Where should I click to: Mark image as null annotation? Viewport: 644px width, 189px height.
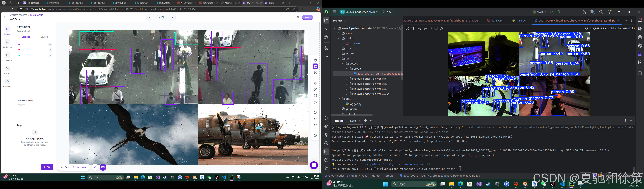(x=315, y=135)
